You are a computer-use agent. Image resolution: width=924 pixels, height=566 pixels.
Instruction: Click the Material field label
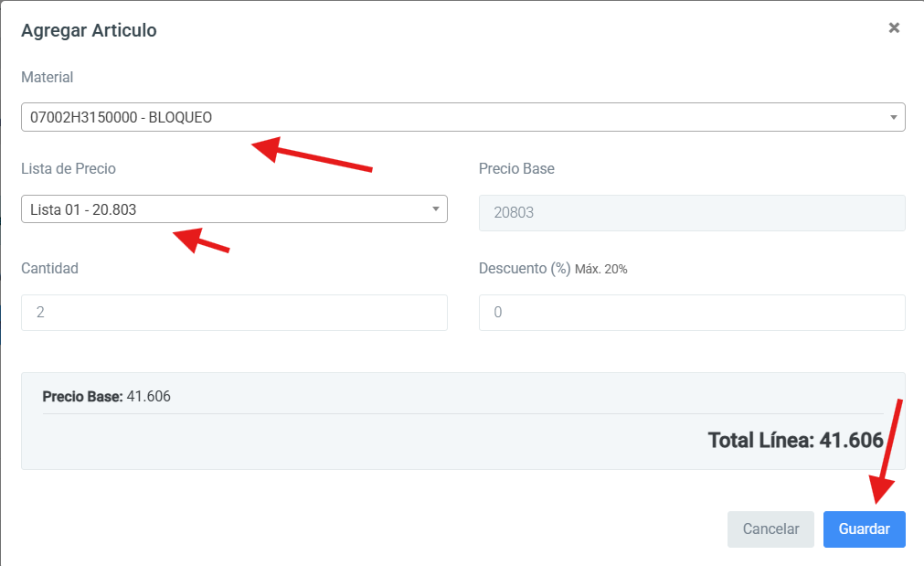pos(47,78)
